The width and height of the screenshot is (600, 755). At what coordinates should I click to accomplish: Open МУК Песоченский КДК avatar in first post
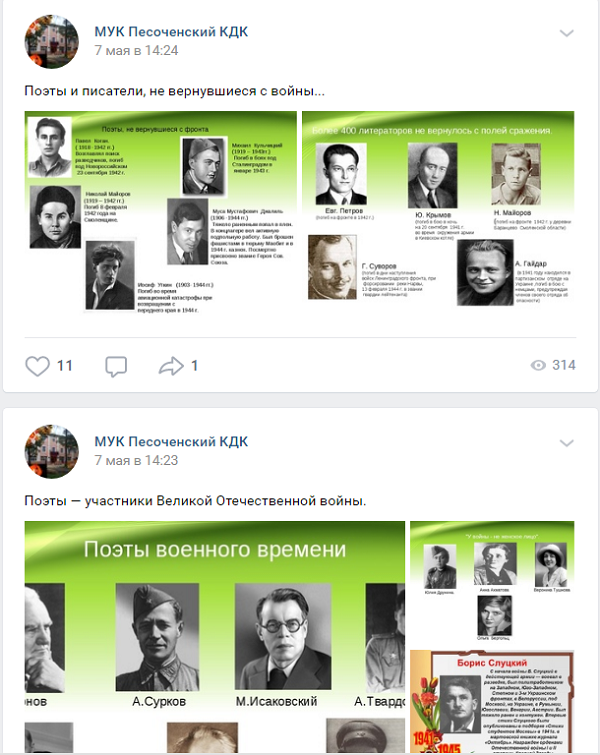point(52,41)
